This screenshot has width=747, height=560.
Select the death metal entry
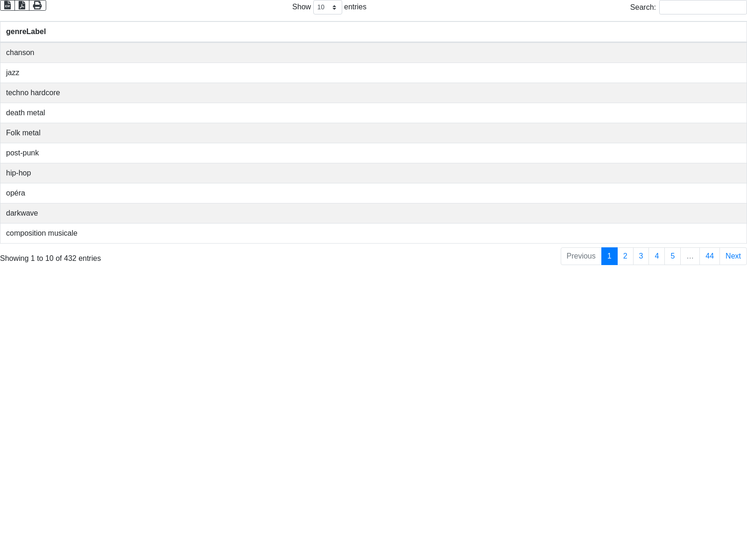(26, 113)
